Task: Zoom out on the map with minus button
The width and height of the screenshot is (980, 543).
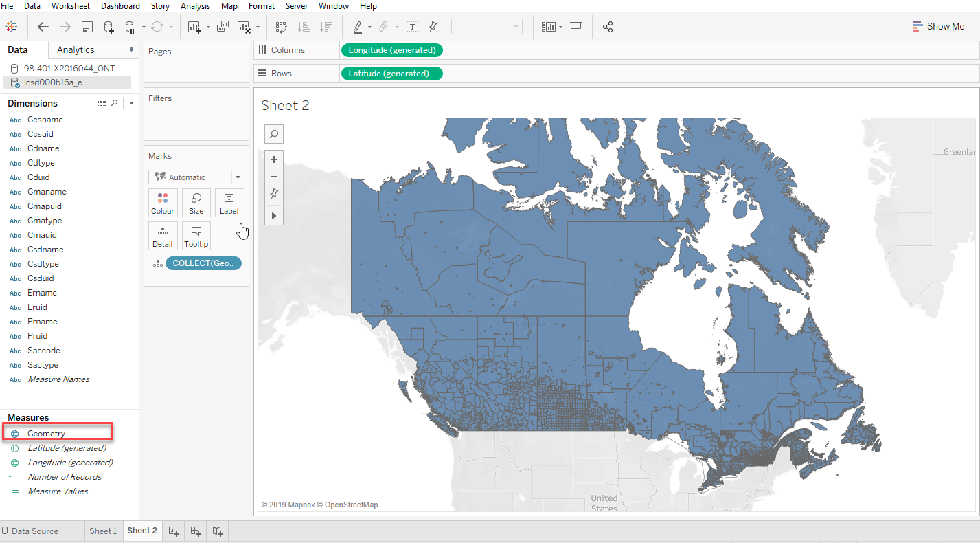Action: [274, 177]
